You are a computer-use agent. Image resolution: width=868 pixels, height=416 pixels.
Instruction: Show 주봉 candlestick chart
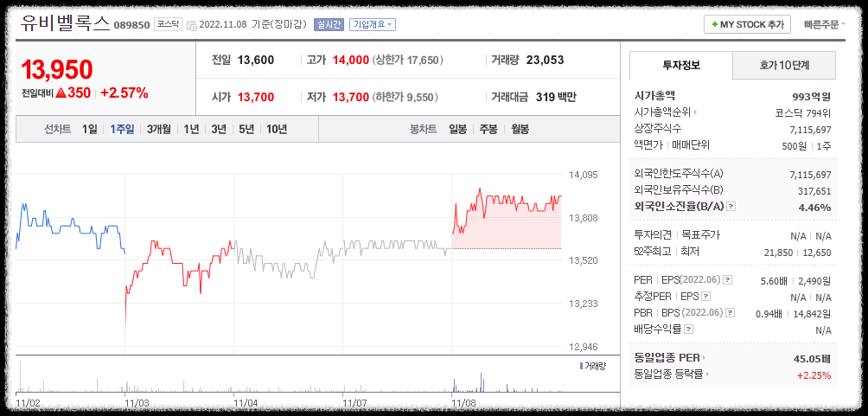[x=488, y=130]
